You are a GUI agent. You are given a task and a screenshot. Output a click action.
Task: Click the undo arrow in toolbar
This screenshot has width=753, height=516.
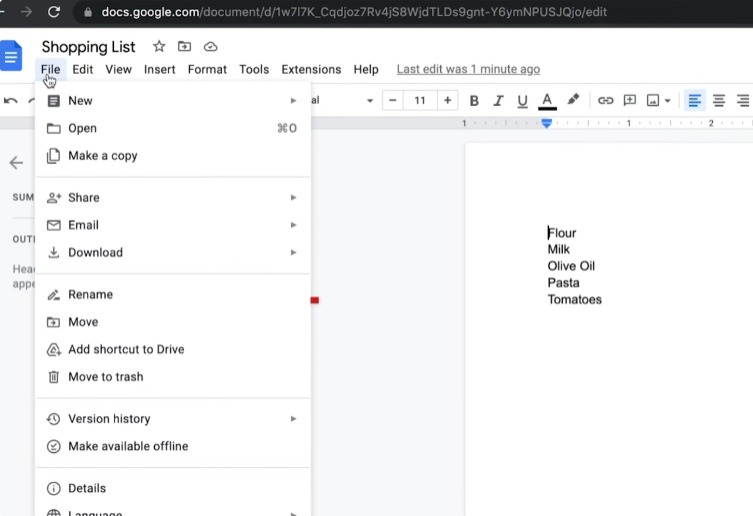tap(11, 100)
